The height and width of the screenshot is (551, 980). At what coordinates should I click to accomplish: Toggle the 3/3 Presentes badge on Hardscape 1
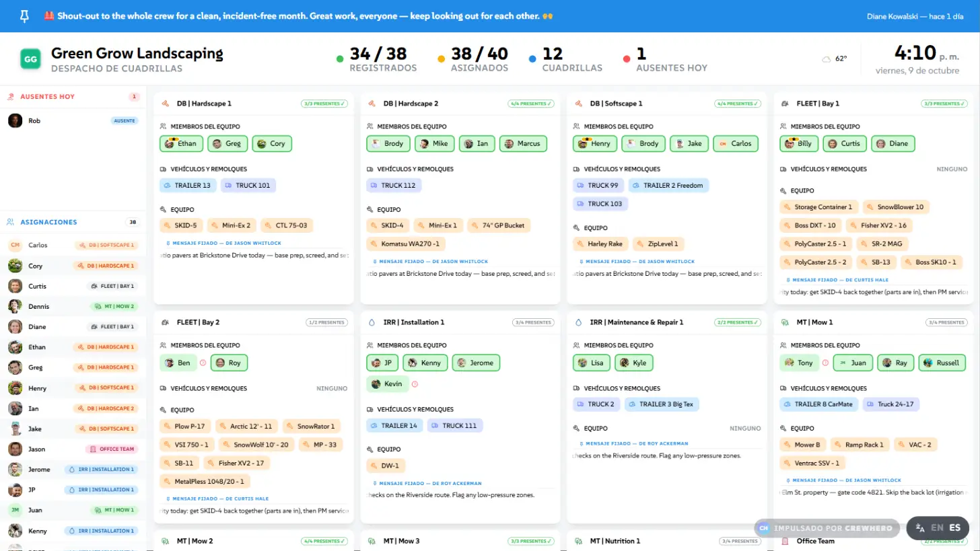[324, 104]
